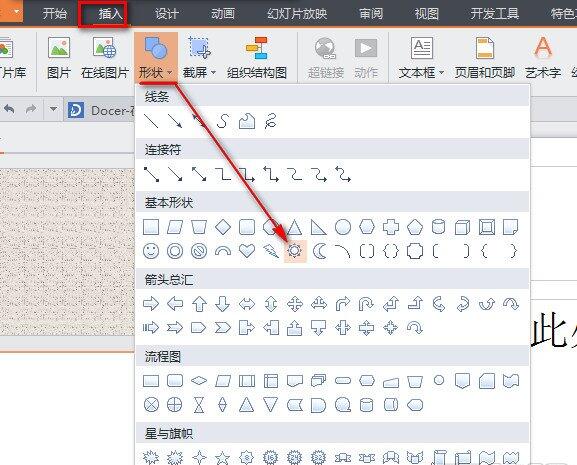Select the curve line shape
The height and width of the screenshot is (465, 577).
[x=223, y=121]
